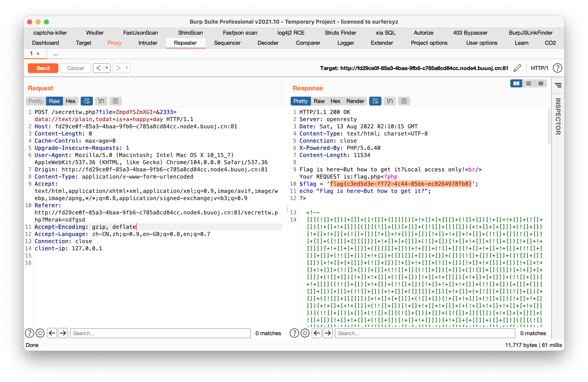Toggle show non-printable characters in Response
This screenshot has width=588, height=382.
coord(389,101)
